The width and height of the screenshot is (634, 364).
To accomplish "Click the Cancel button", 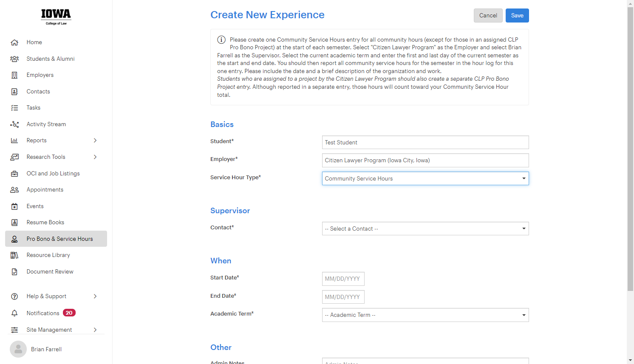I will point(488,16).
